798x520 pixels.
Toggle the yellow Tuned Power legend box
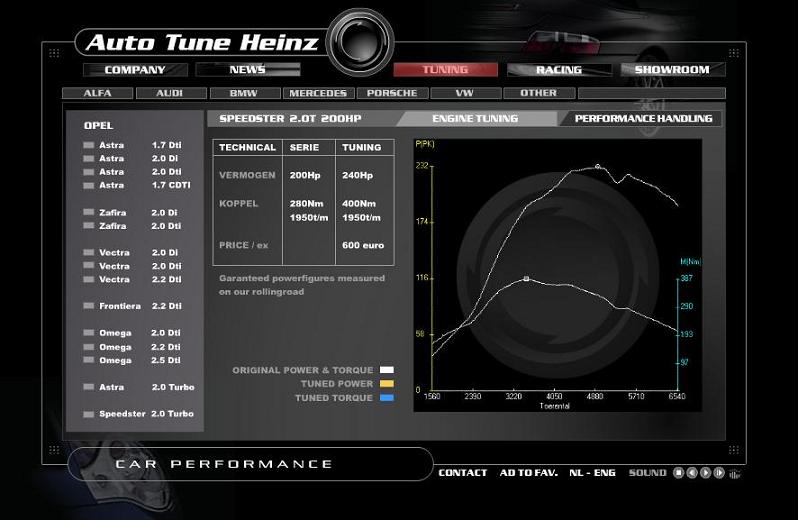387,384
